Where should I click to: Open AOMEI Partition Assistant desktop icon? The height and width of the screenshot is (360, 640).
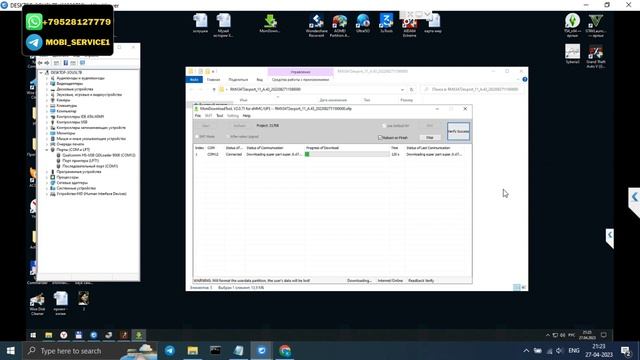[340, 25]
